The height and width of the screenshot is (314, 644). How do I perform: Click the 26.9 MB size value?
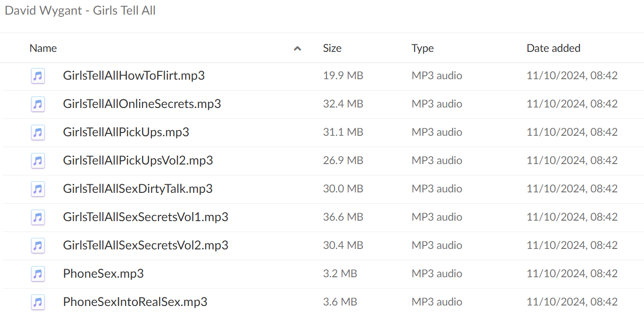tap(343, 160)
